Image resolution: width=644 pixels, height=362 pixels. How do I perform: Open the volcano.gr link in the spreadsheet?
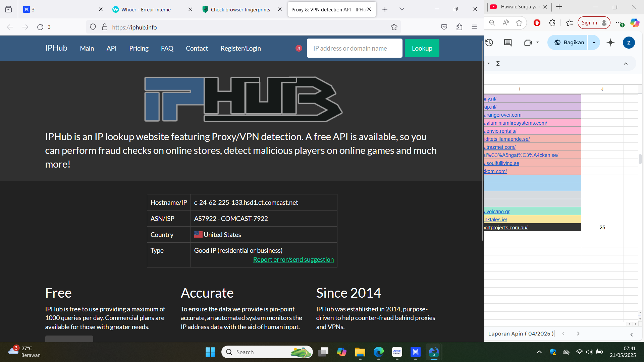click(x=498, y=212)
